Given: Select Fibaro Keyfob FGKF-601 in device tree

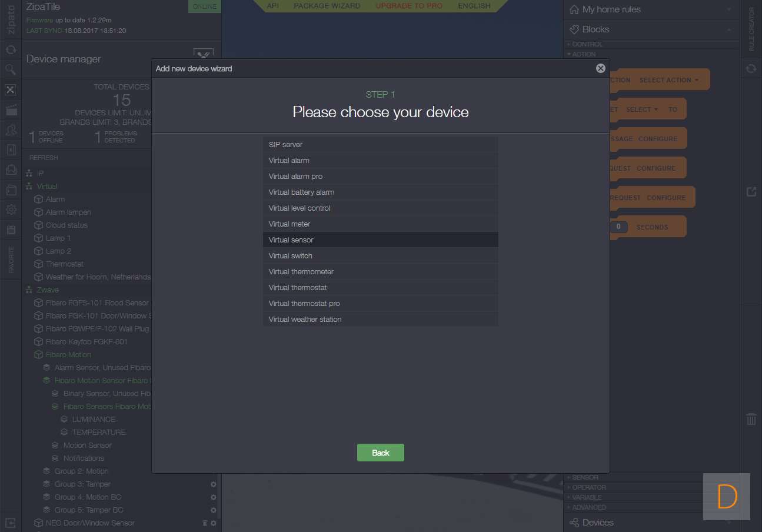Looking at the screenshot, I should 81,342.
